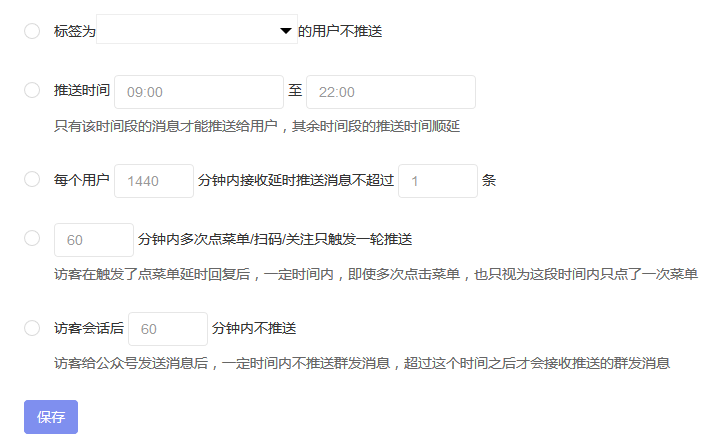Click the 1440 minutes input field
Image resolution: width=719 pixels, height=444 pixels.
click(x=154, y=181)
